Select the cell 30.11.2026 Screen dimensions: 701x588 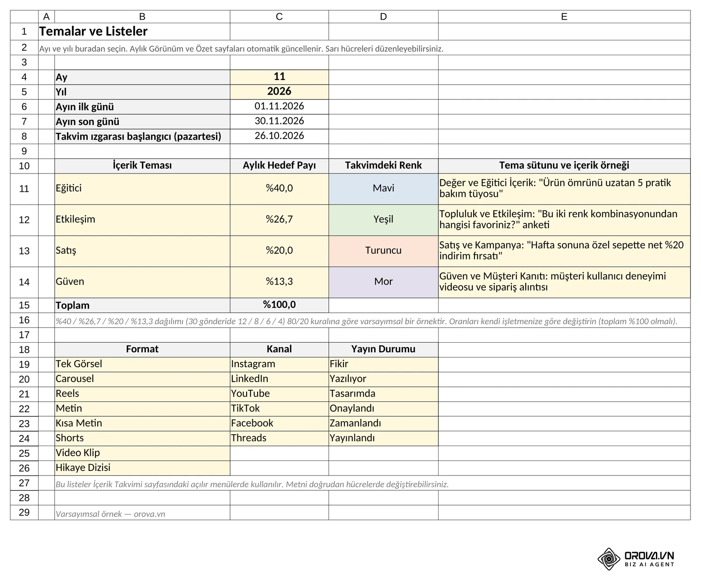tap(279, 122)
